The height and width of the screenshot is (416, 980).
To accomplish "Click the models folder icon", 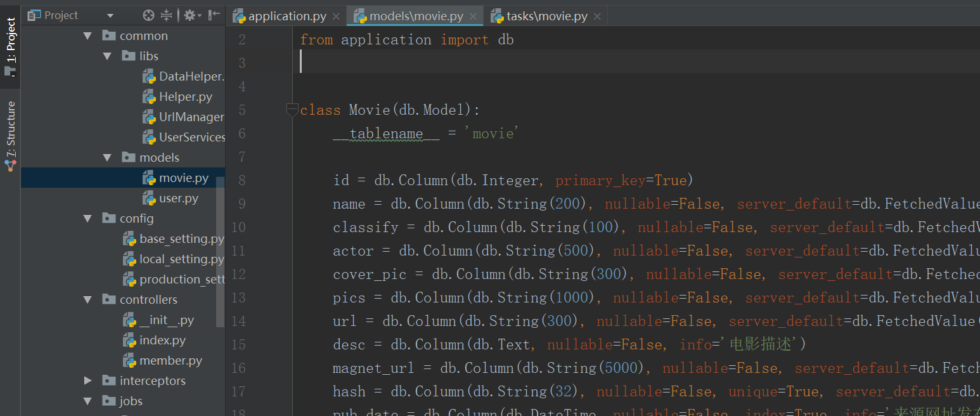I will tap(129, 157).
